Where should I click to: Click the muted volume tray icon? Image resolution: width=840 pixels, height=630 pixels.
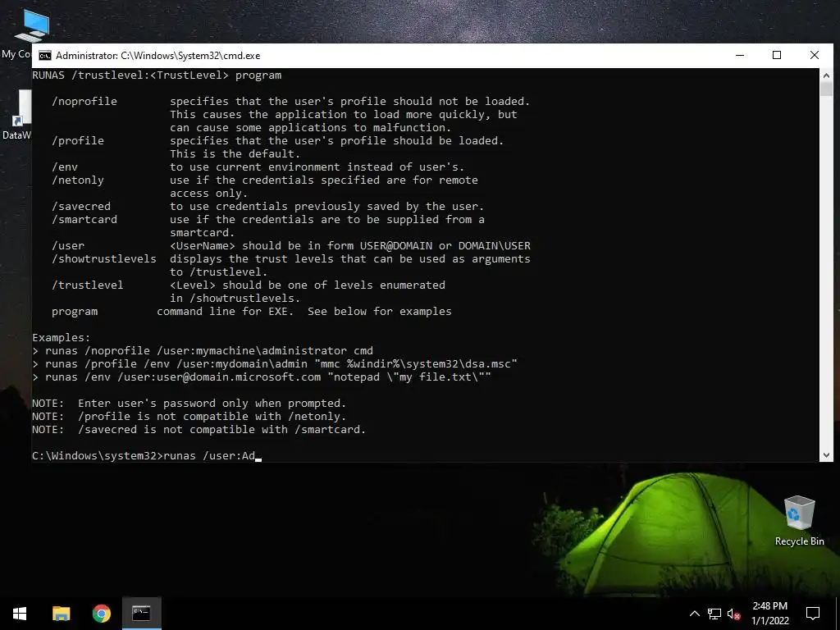[x=734, y=614]
